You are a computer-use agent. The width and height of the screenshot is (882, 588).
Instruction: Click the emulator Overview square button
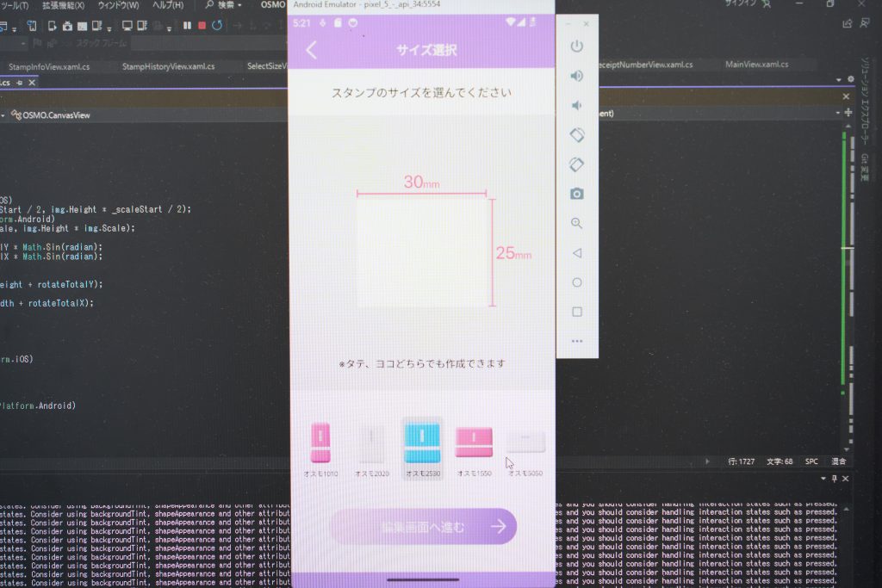click(x=576, y=312)
